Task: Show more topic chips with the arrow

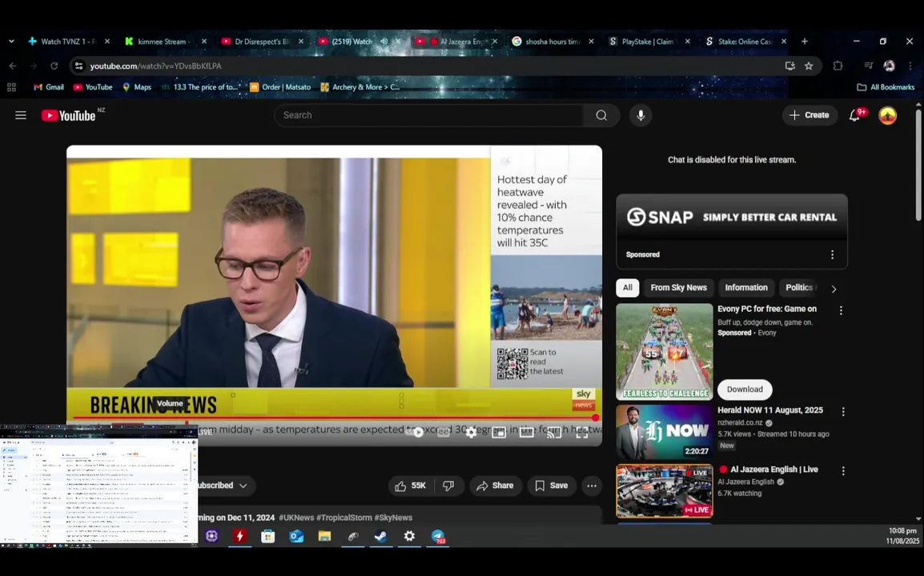Action: [834, 289]
